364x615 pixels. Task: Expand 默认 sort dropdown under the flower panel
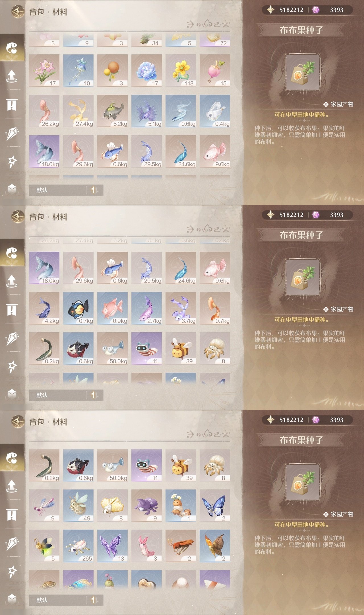click(58, 190)
